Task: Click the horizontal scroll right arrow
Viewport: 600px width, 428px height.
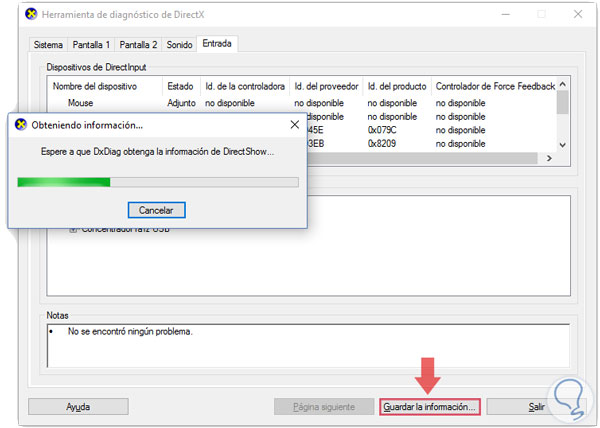Action: point(549,158)
